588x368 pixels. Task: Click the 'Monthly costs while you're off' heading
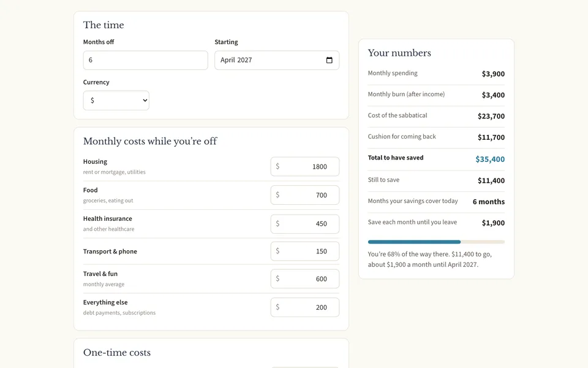150,141
